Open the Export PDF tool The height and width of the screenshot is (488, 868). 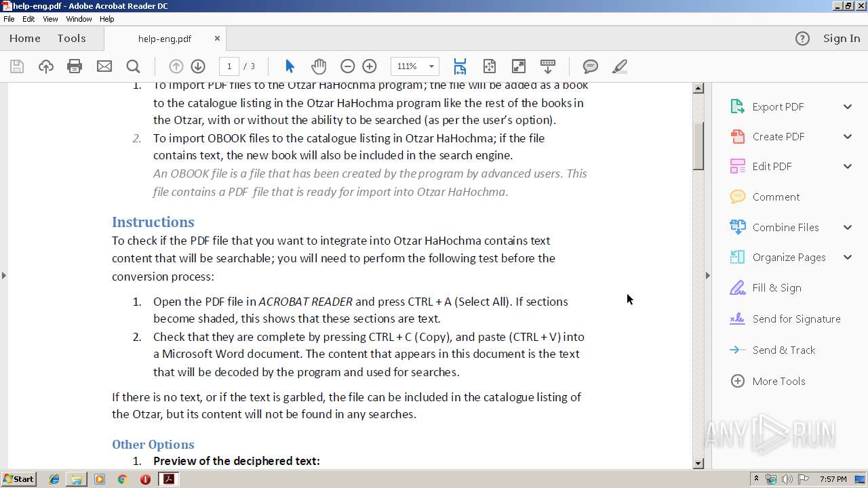pyautogui.click(x=778, y=106)
